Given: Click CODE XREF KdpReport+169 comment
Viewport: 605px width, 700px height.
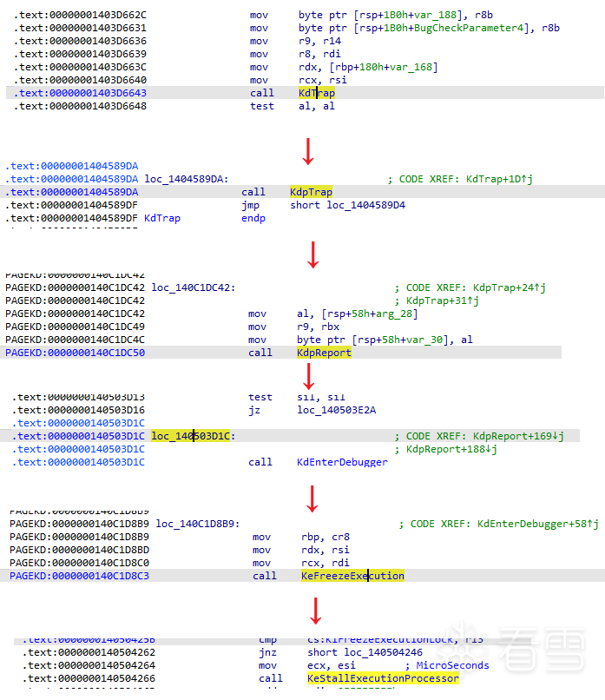Looking at the screenshot, I should (x=479, y=436).
